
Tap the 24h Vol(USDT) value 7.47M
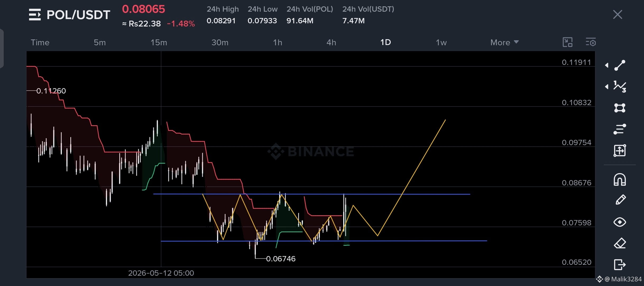point(353,21)
